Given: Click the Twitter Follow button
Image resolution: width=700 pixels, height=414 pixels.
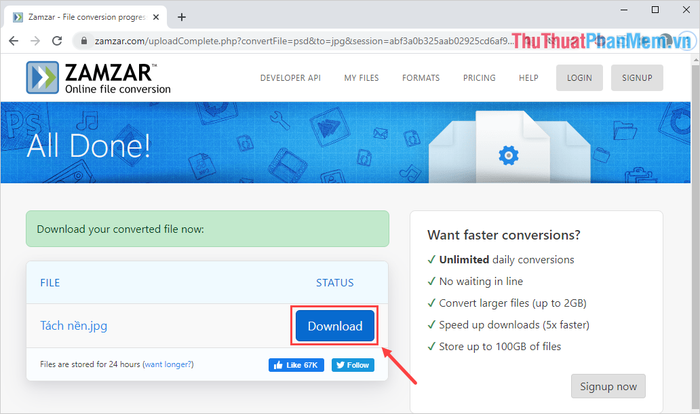Looking at the screenshot, I should (353, 365).
